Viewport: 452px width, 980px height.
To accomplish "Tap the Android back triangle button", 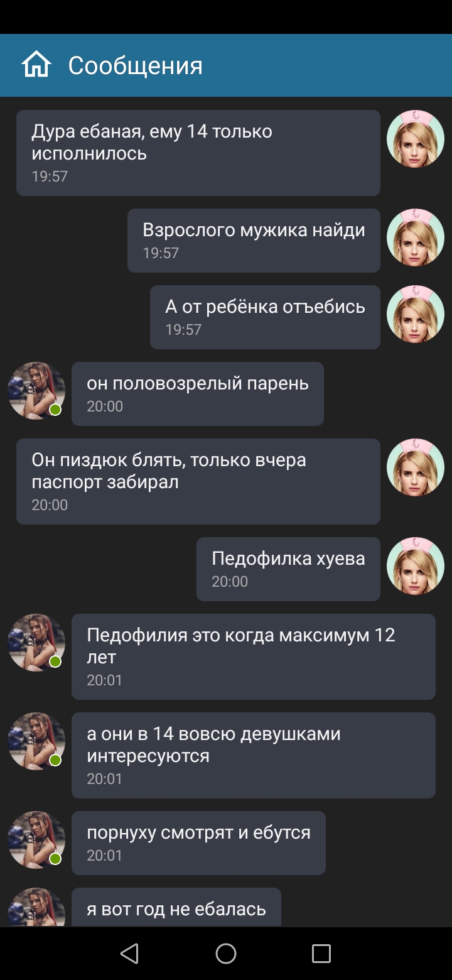I will (x=129, y=954).
